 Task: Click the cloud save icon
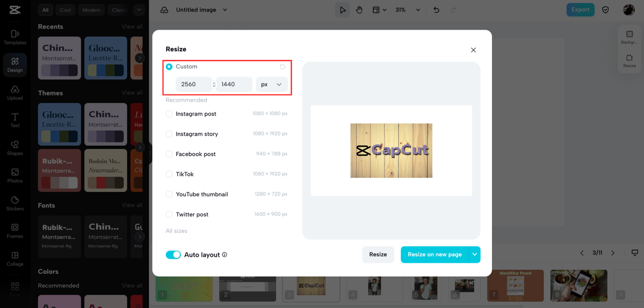point(164,10)
